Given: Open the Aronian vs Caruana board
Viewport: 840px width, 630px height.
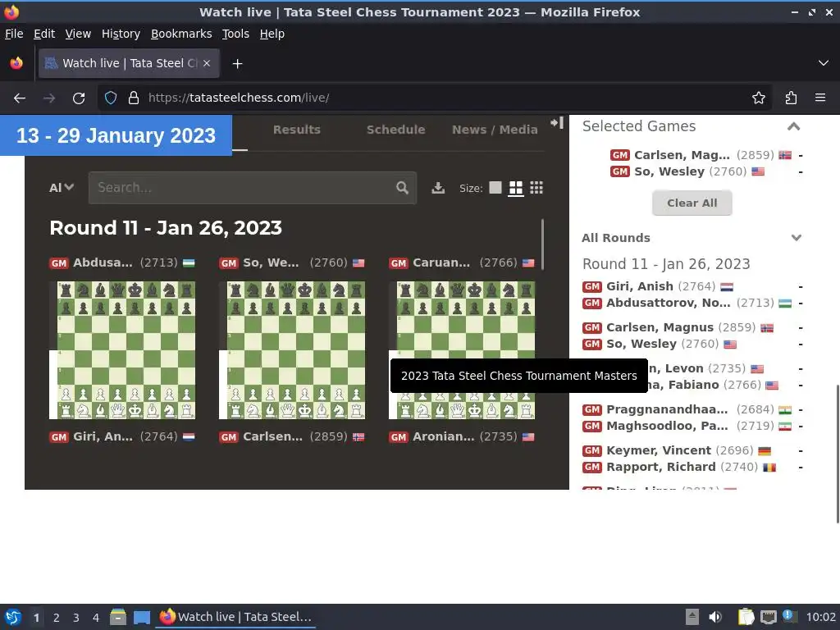Looking at the screenshot, I should [x=466, y=349].
